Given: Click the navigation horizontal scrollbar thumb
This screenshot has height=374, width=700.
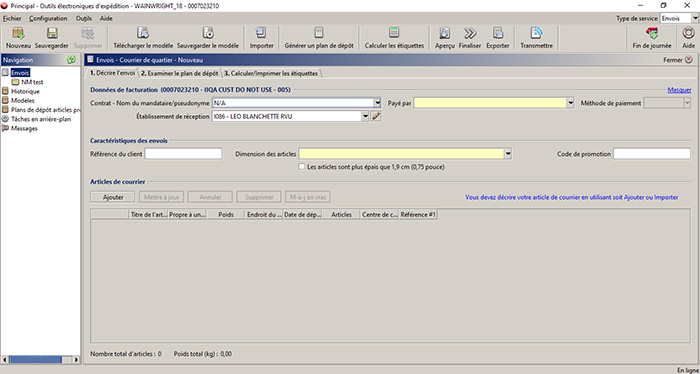Looking at the screenshot, I should pyautogui.click(x=36, y=360).
